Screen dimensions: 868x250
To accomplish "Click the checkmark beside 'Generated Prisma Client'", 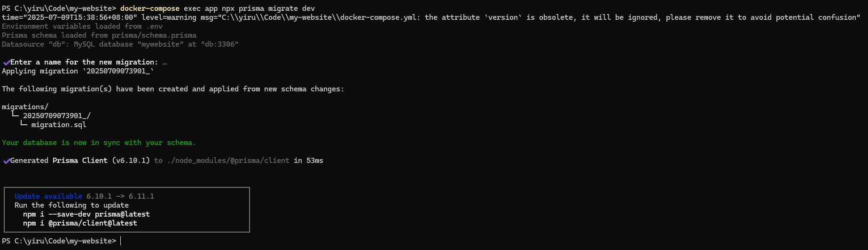I will click(x=6, y=161).
